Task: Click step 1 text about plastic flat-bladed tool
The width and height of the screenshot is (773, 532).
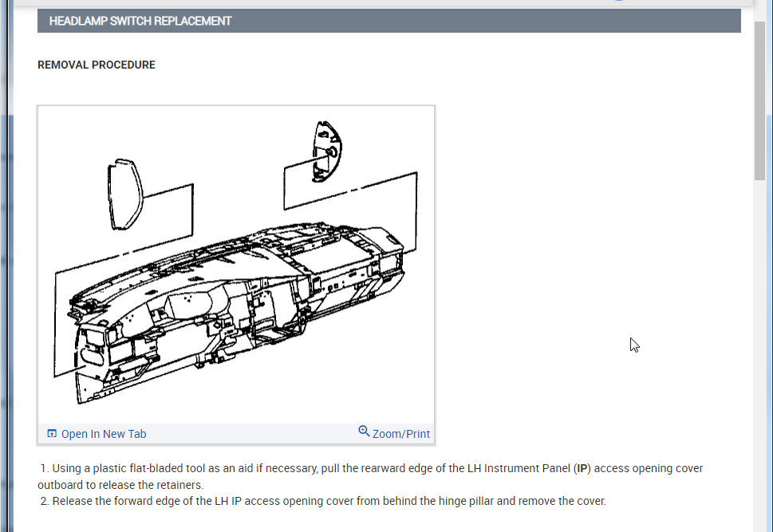Action: 370,476
